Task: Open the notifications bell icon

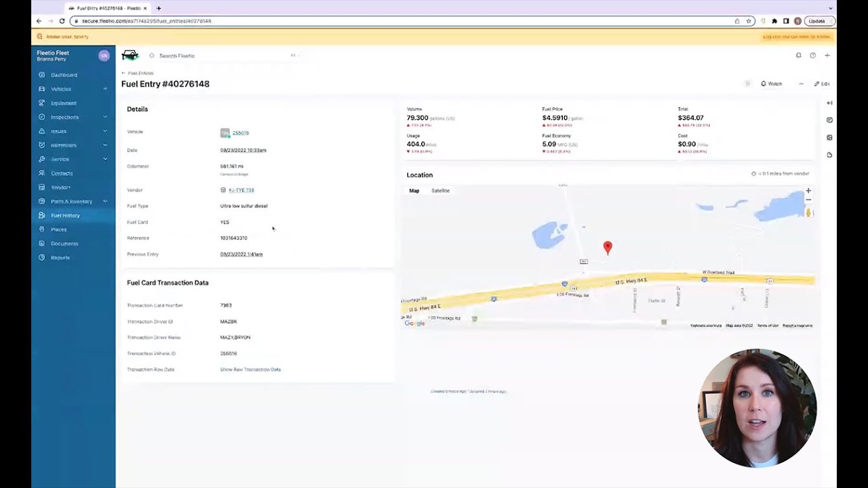Action: 799,56
